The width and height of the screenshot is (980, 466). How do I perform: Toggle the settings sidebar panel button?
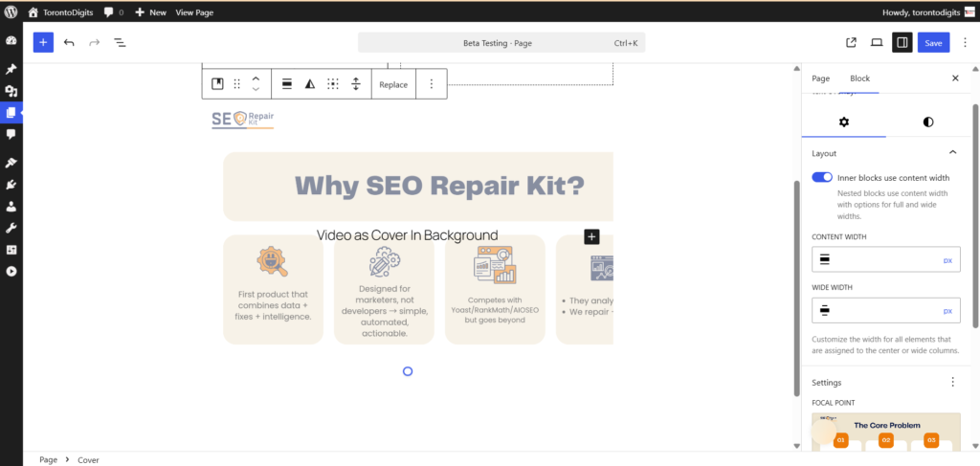click(902, 43)
